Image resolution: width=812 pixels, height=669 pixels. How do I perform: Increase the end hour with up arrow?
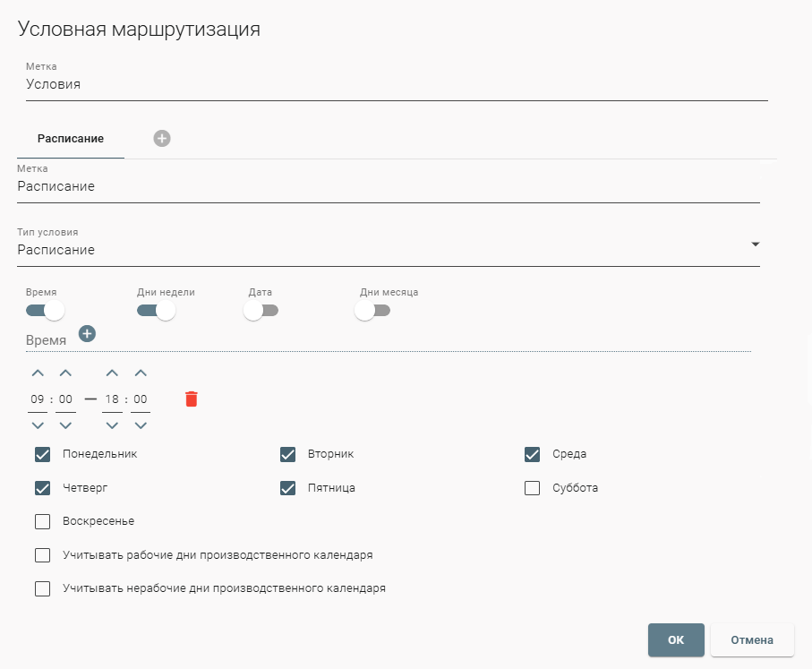tap(112, 373)
